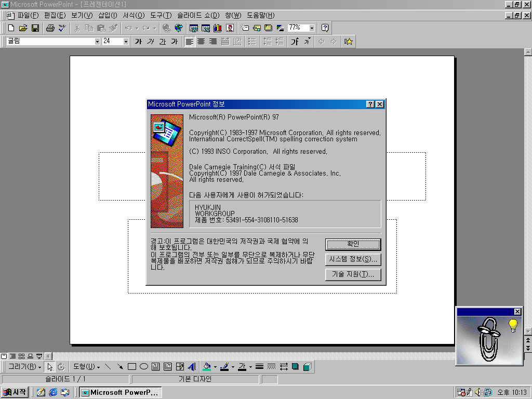
Task: Insert a chart icon
Action: [x=218, y=28]
